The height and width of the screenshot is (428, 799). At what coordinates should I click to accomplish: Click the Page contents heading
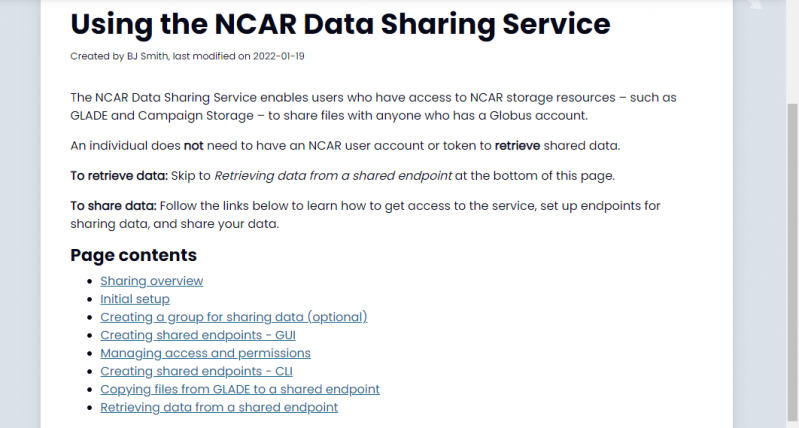click(133, 255)
